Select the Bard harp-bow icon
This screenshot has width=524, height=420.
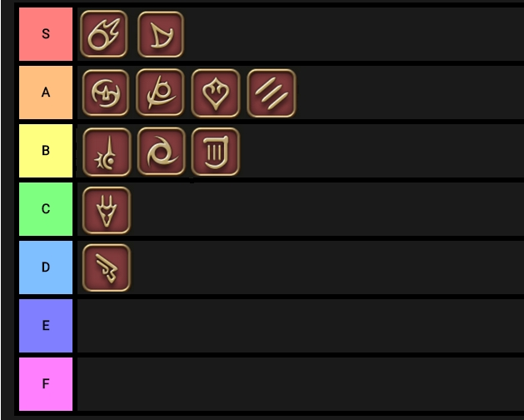pos(160,34)
